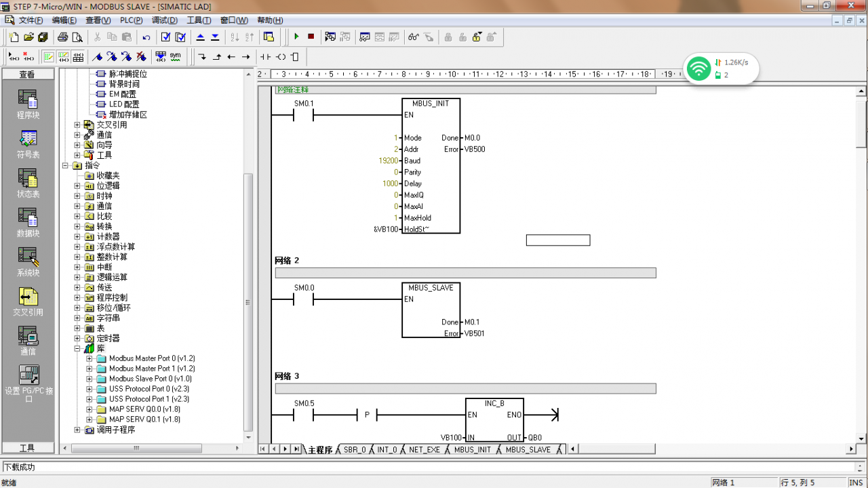Open the PLC(P) menu
Screen dimensions: 868x488
tap(132, 20)
